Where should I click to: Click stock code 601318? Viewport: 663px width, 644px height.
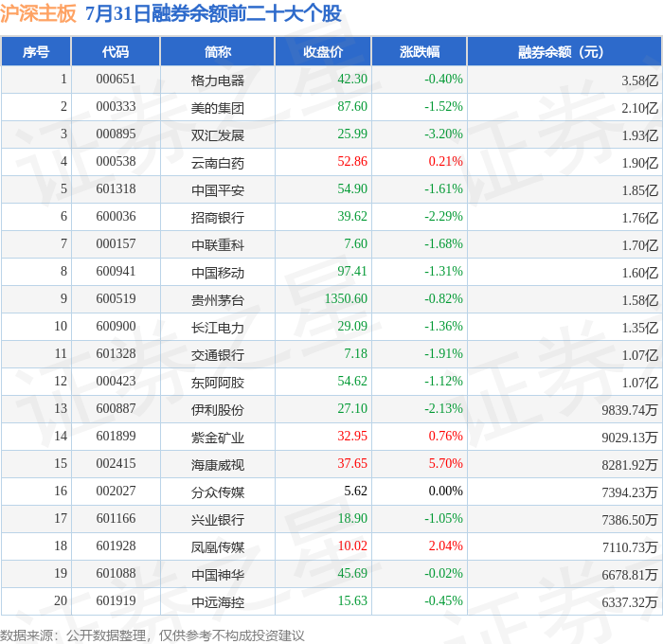click(116, 188)
